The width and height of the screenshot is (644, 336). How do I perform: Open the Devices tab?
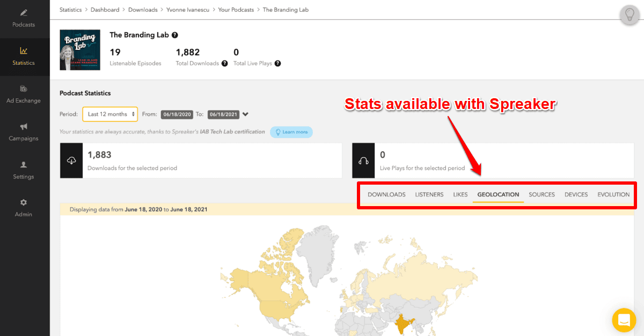coord(576,195)
